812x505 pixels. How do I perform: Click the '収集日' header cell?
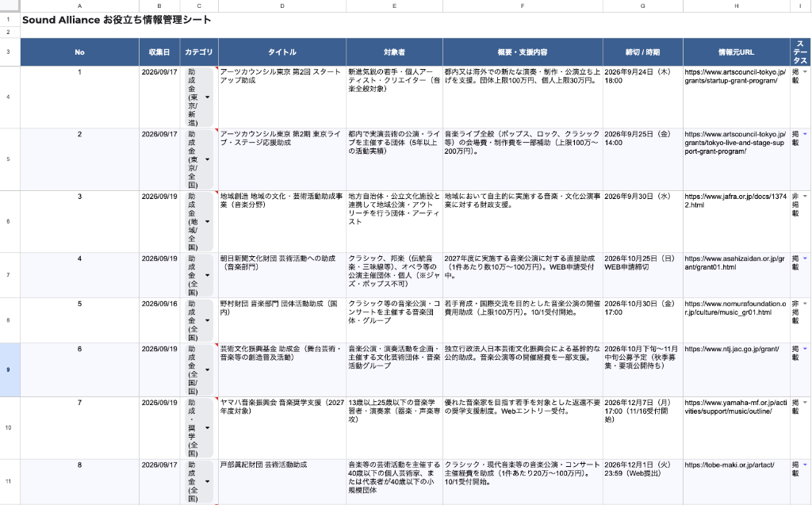tap(159, 52)
